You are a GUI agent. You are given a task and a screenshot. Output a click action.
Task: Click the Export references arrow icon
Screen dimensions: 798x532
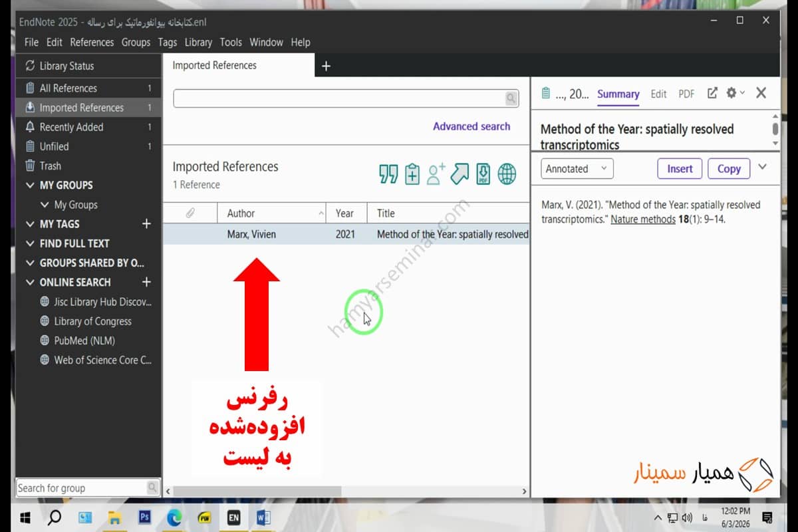(460, 174)
